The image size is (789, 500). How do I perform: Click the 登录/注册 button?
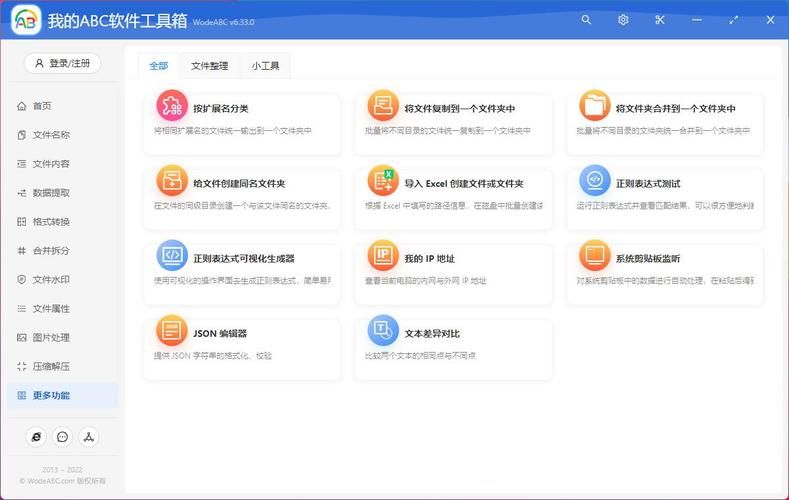[62, 63]
